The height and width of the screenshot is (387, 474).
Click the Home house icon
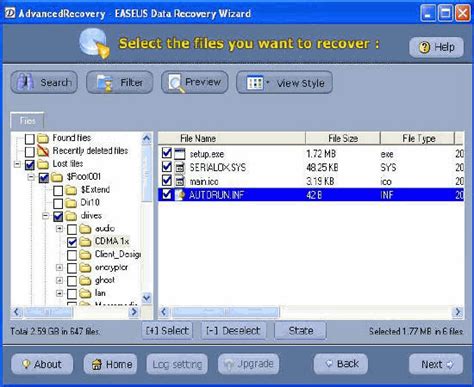[97, 364]
